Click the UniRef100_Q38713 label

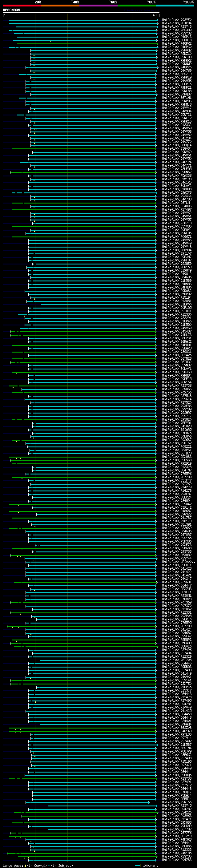click(x=177, y=223)
